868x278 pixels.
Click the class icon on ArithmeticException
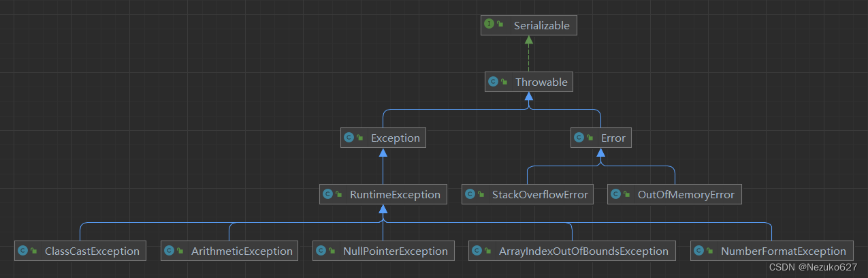pos(170,251)
